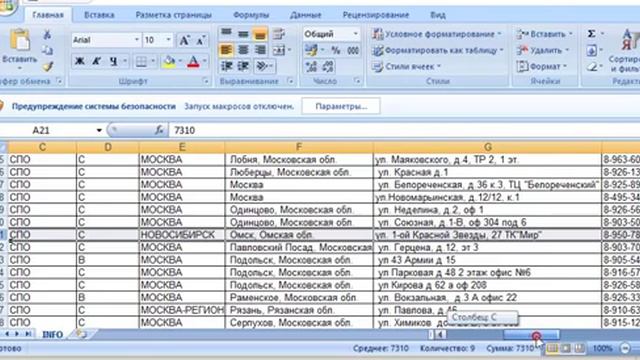Open the Вставка ribbon tab
The image size is (640, 360).
tap(99, 15)
